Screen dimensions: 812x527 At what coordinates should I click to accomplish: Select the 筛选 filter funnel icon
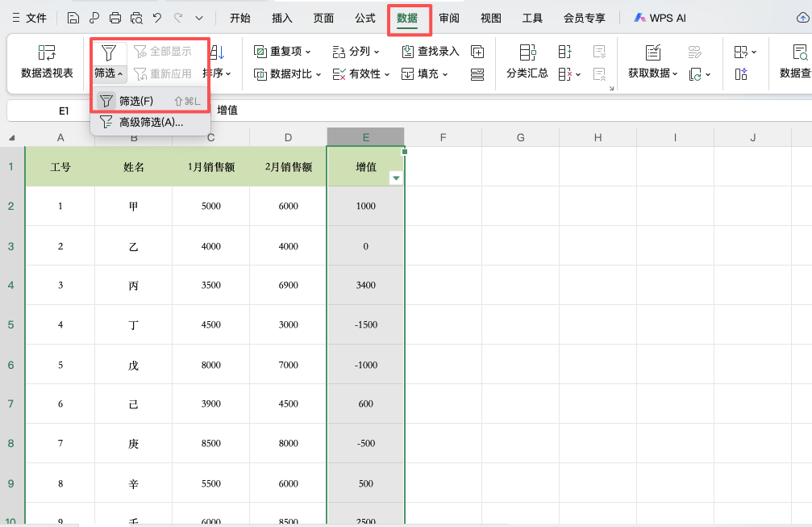109,52
